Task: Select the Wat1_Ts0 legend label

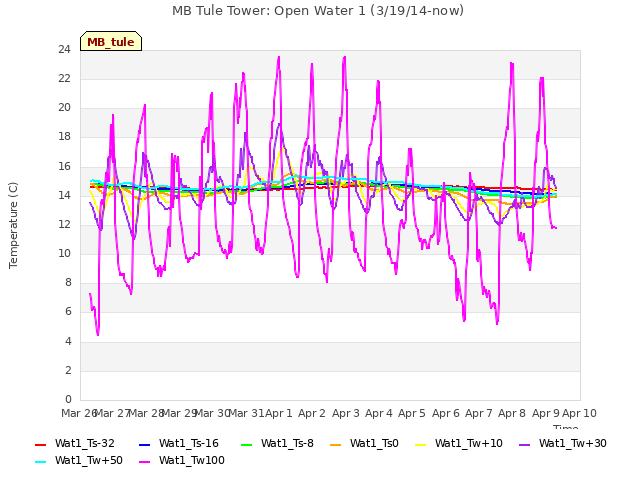Action: coord(374,444)
